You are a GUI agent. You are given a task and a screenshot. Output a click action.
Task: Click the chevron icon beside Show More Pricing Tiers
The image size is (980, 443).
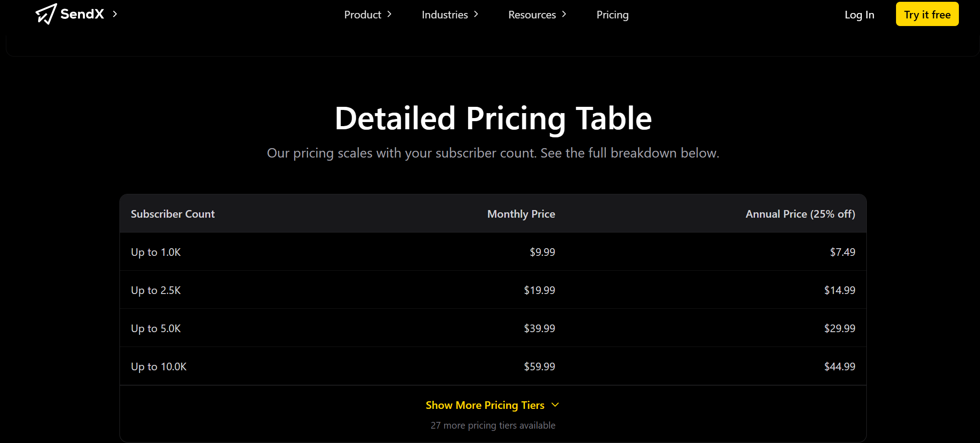click(556, 405)
